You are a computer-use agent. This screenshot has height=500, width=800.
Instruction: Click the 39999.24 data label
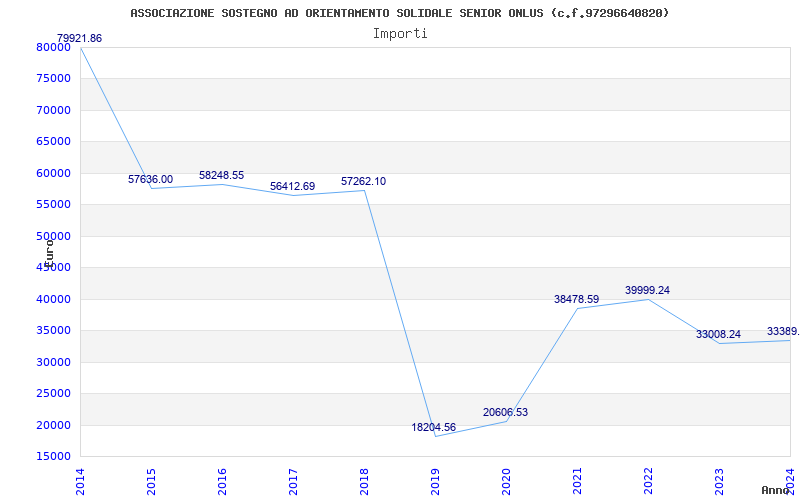[647, 290]
